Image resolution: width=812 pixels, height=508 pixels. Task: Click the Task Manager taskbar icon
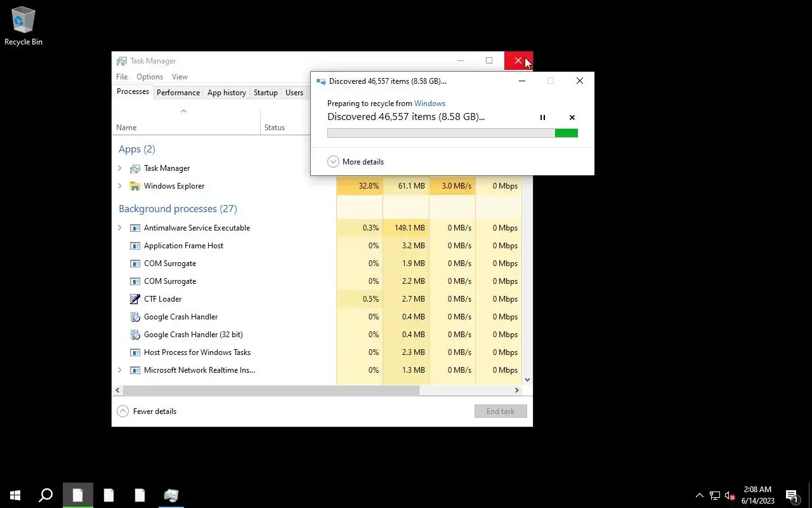[x=171, y=495]
